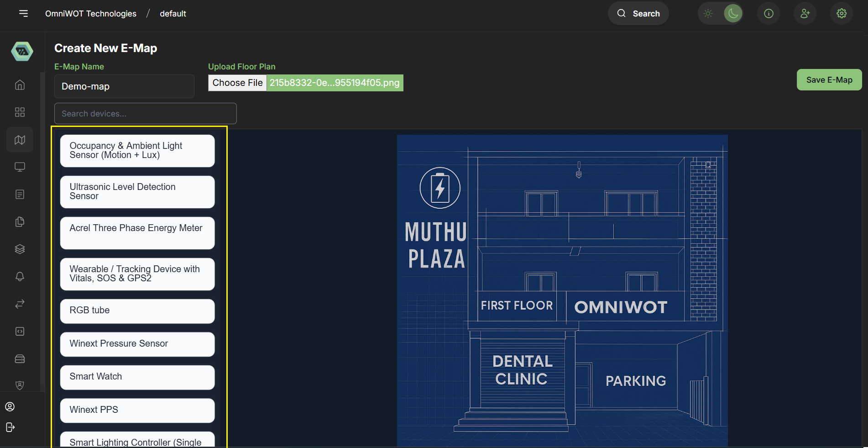Select the RGB tube device
Image resolution: width=868 pixels, height=448 pixels.
click(x=137, y=311)
